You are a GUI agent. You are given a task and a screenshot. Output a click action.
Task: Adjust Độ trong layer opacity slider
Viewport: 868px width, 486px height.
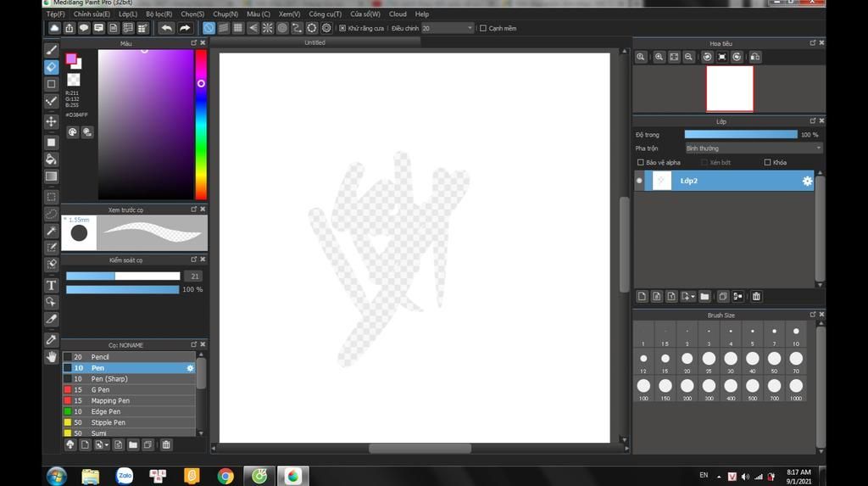click(741, 135)
